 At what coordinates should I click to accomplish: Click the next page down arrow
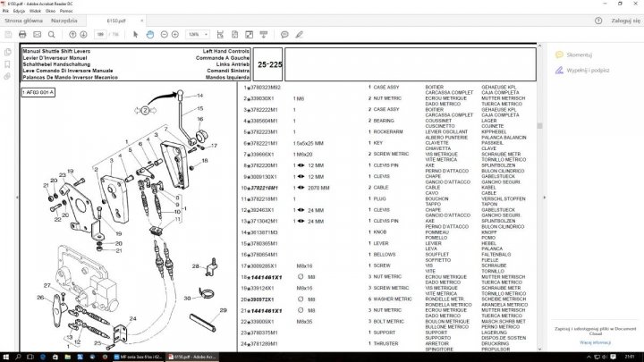click(82, 33)
